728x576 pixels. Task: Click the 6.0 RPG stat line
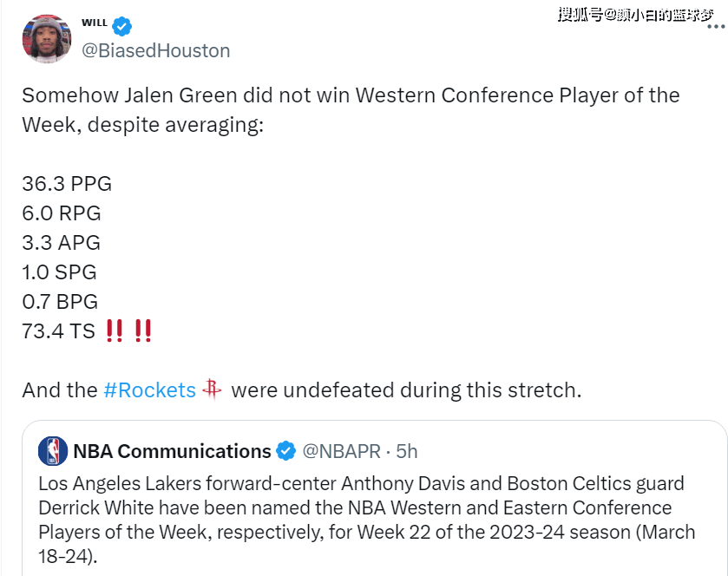click(62, 213)
